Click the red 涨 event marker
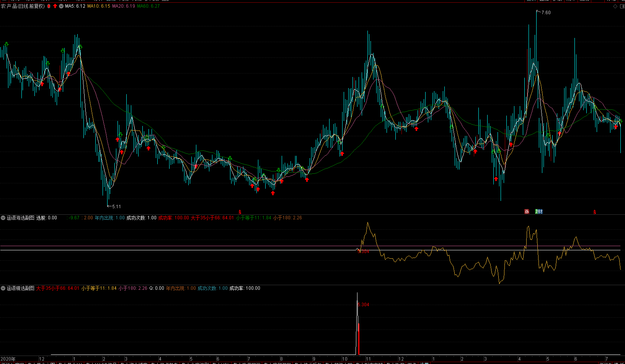625x364 pixels. point(527,212)
